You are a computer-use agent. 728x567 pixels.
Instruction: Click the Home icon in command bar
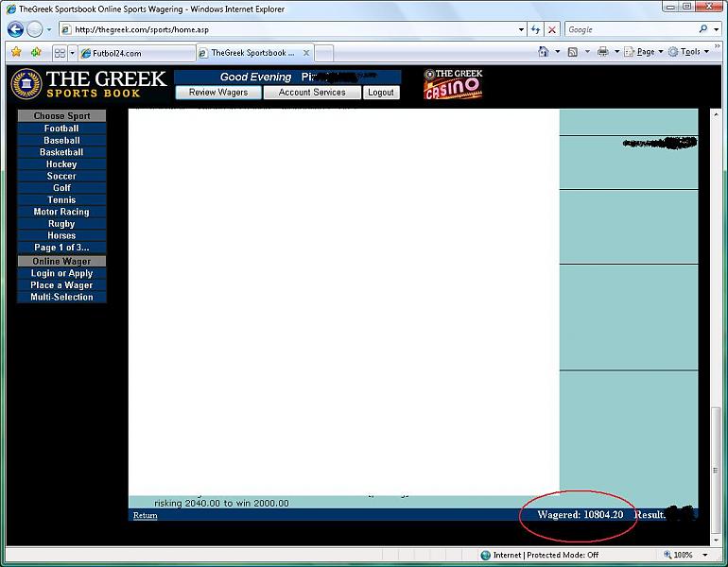tap(544, 52)
